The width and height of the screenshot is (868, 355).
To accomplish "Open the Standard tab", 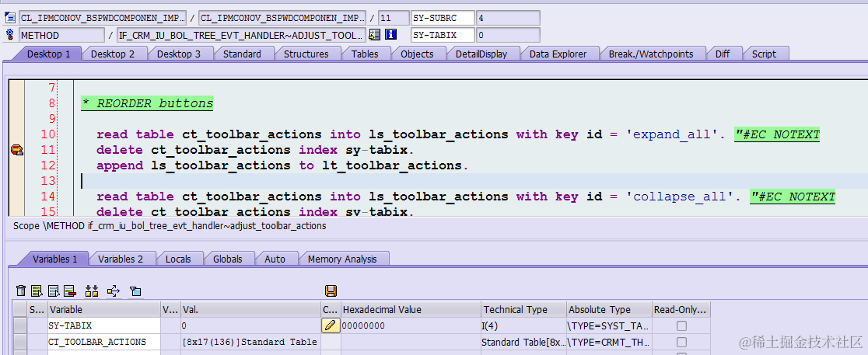I will tap(242, 54).
